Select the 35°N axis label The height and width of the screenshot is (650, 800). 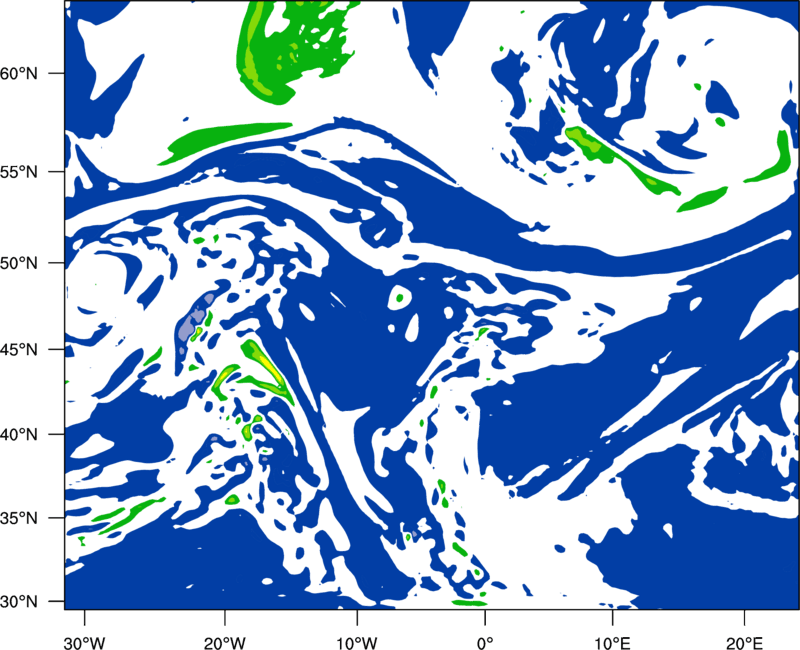[19, 518]
